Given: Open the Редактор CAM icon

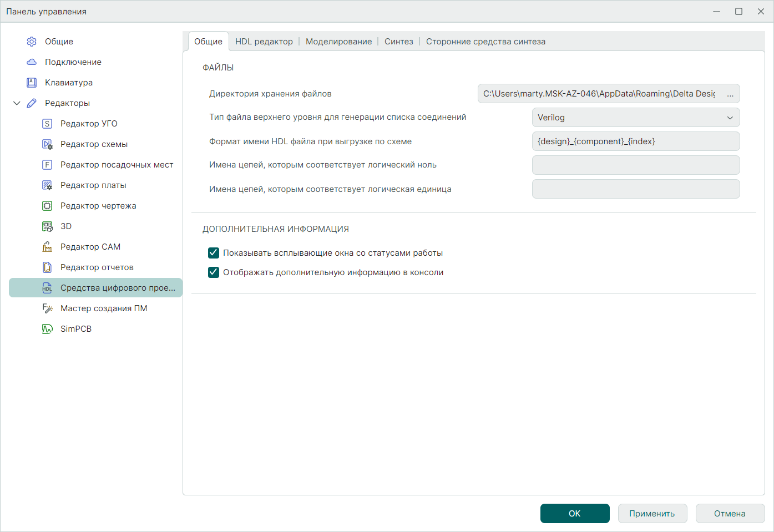Looking at the screenshot, I should (47, 247).
